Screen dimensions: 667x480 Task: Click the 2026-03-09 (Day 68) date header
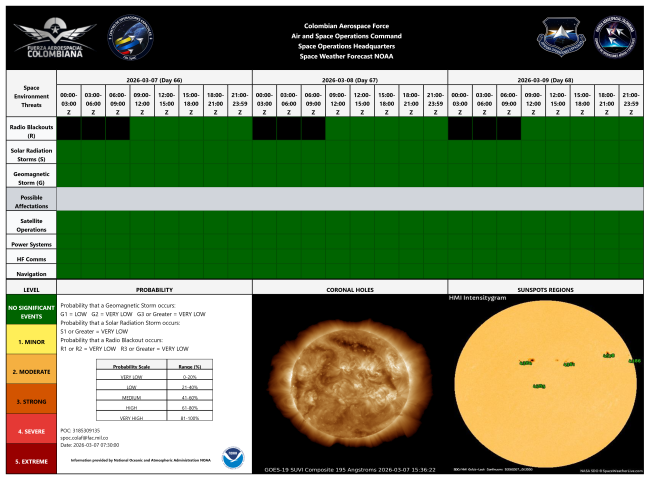pos(546,77)
